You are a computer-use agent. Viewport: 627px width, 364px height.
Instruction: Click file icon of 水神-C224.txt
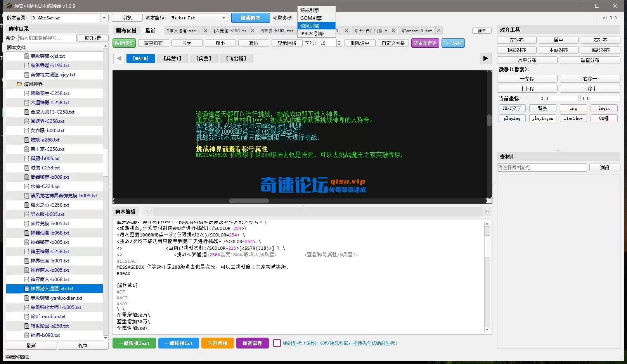pyautogui.click(x=27, y=186)
